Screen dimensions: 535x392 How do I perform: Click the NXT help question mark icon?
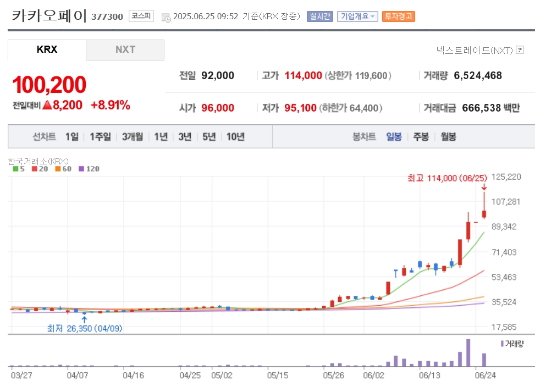[x=520, y=51]
